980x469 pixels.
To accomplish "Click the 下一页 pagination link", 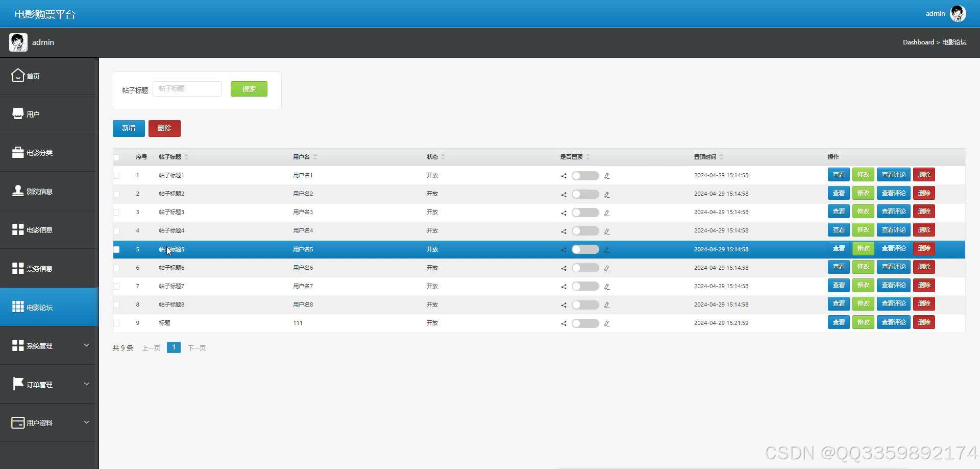I will [197, 348].
